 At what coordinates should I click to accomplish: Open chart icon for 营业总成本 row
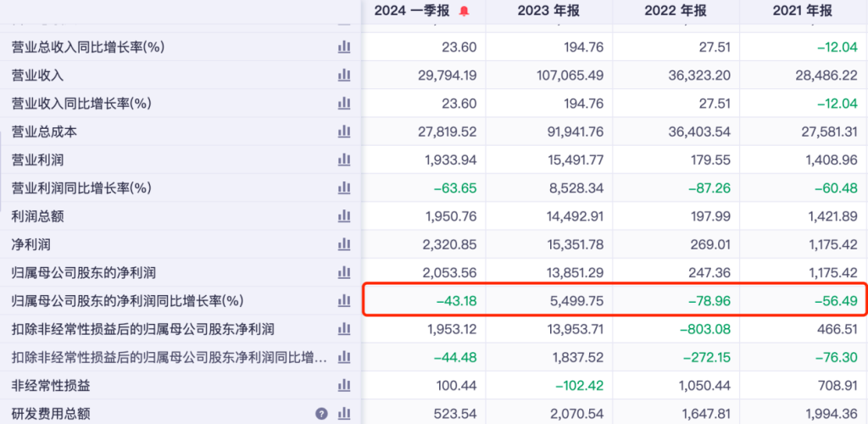click(x=344, y=131)
